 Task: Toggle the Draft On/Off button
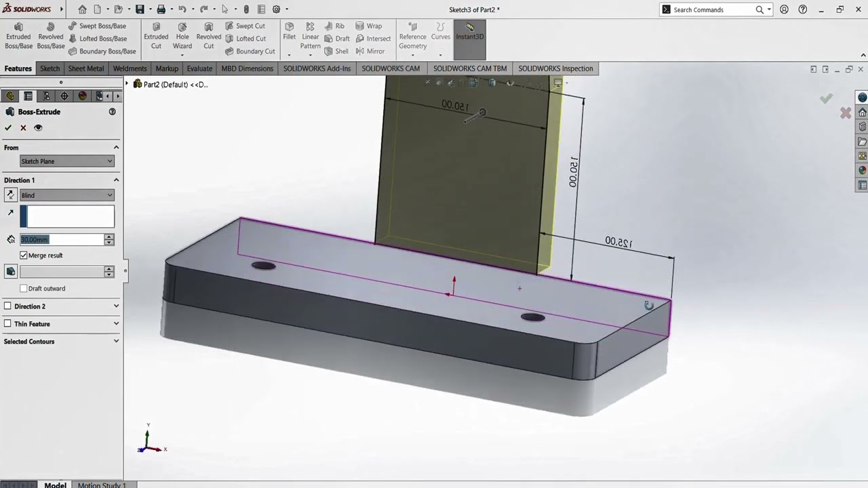(10, 272)
